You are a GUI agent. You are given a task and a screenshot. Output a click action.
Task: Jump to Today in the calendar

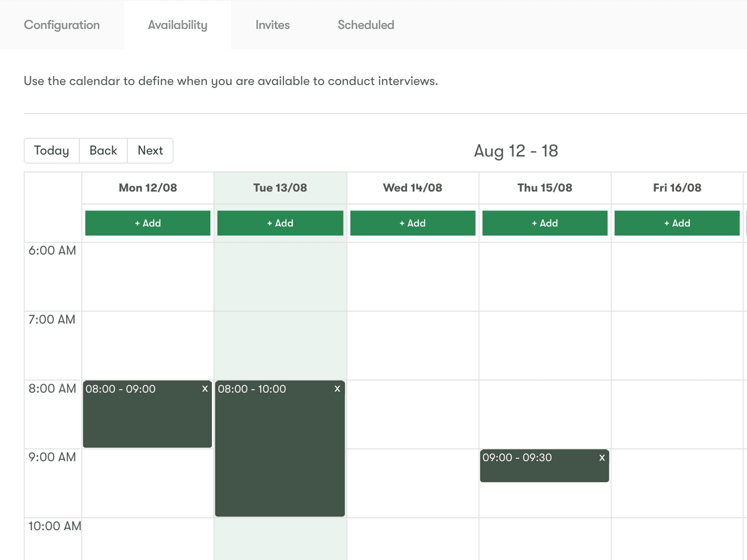(x=52, y=151)
